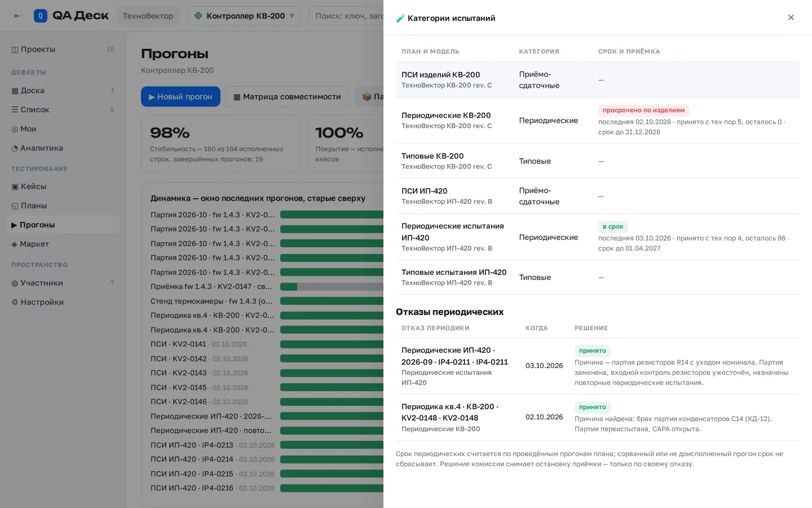Open the Стенд термокамеры fw 1.4.3 run
Image resolution: width=812 pixels, height=508 pixels.
pyautogui.click(x=211, y=301)
